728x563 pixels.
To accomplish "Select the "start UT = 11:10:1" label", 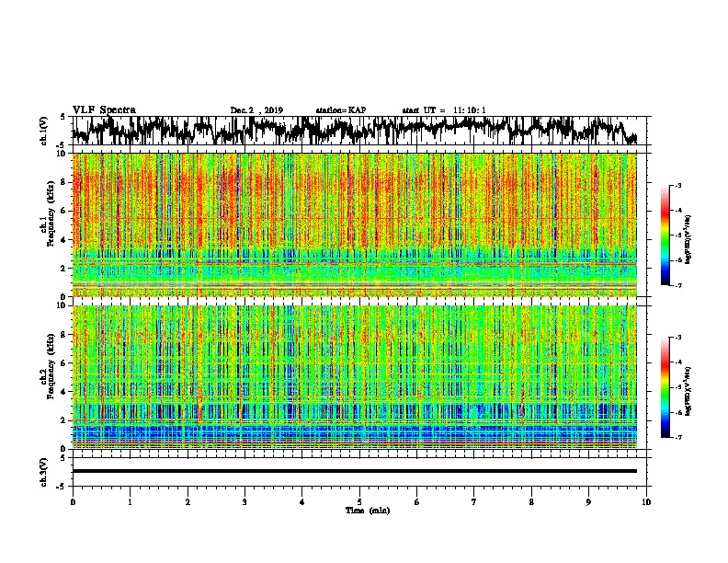I will [444, 110].
